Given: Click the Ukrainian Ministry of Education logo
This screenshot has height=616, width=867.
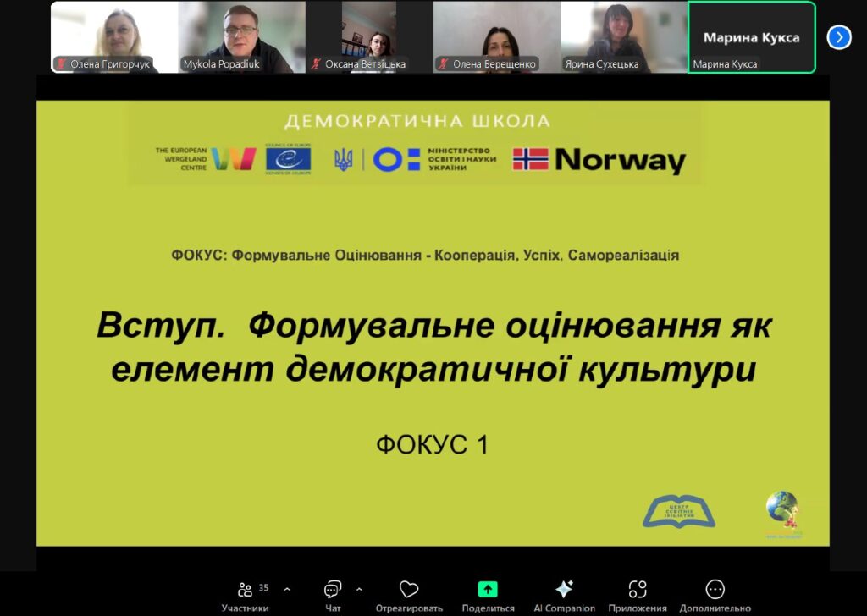Looking at the screenshot, I should pyautogui.click(x=415, y=159).
